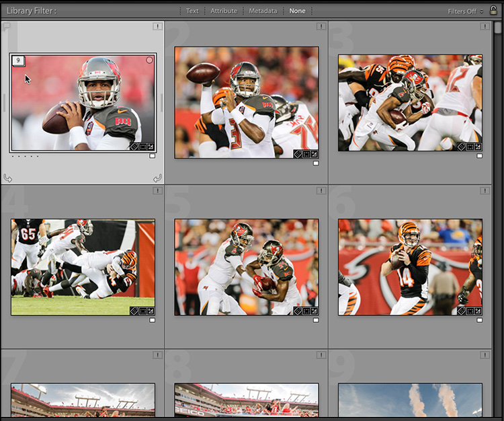Select the None filter option
This screenshot has width=504, height=421.
coord(297,11)
